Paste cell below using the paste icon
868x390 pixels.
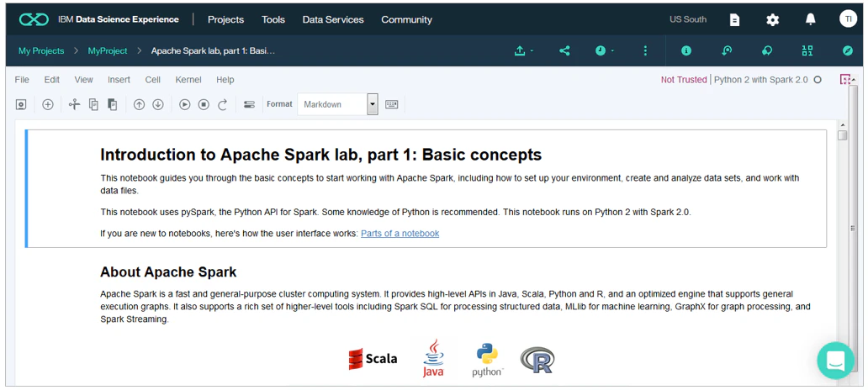(113, 104)
